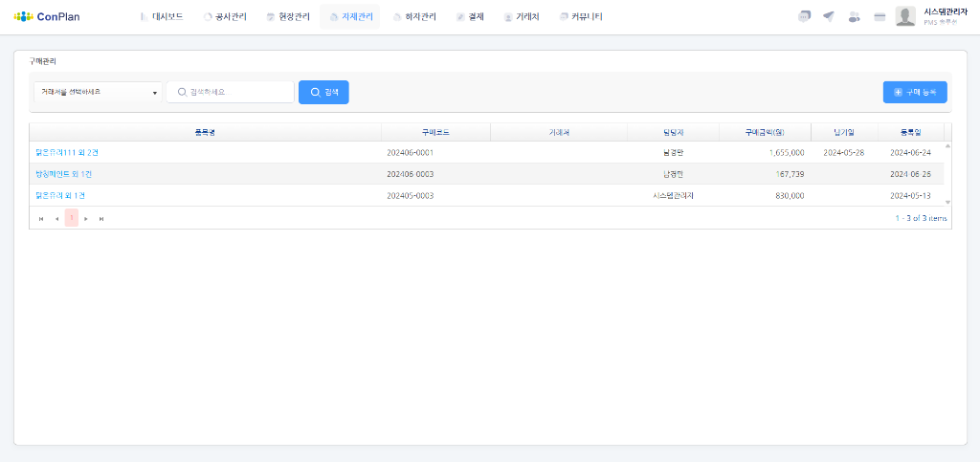
Task: Open the 자재관리 menu
Action: click(x=350, y=17)
